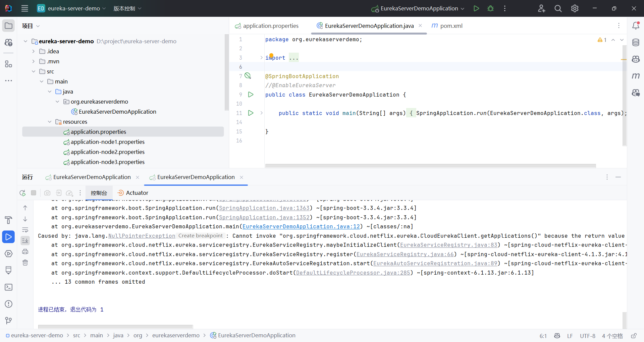Expand the .mvn folder
Screen dimensions: 644x342
pyautogui.click(x=34, y=61)
